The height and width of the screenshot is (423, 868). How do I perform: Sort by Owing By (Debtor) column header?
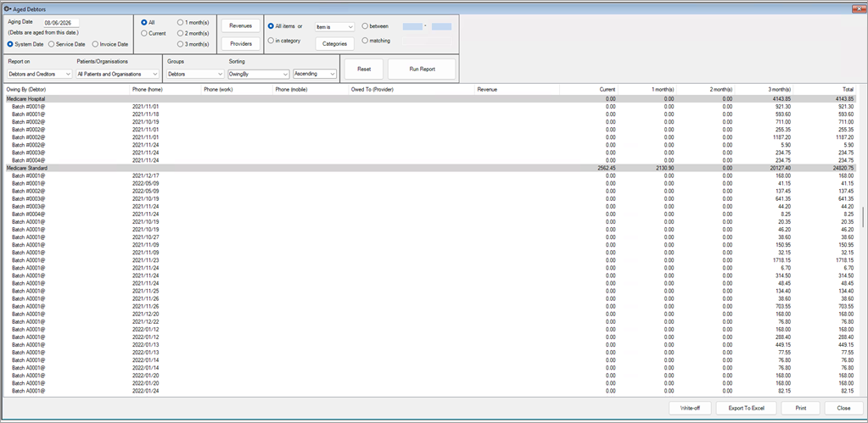coord(66,89)
